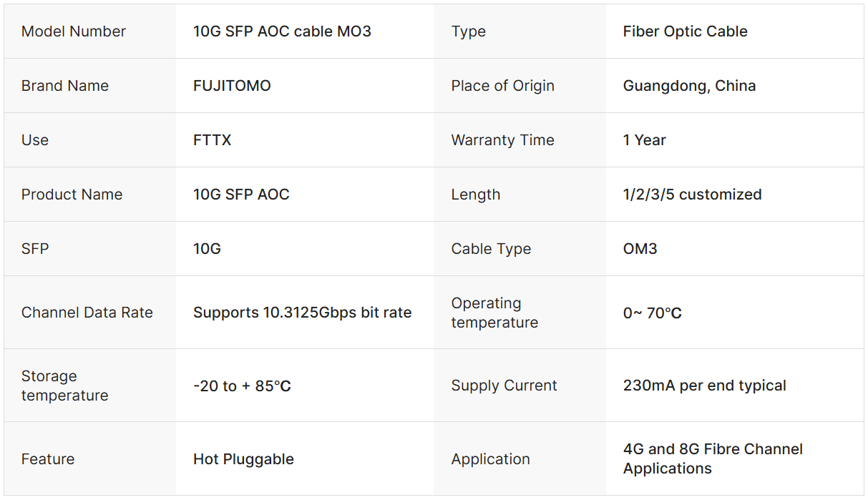Select the 1/2/3/5 customized length value
The image size is (868, 500).
pos(692,195)
